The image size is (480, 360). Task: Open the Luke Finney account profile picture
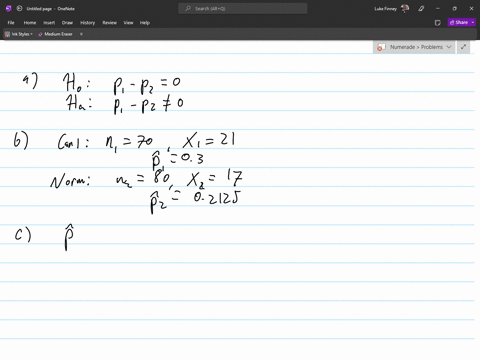[405, 9]
